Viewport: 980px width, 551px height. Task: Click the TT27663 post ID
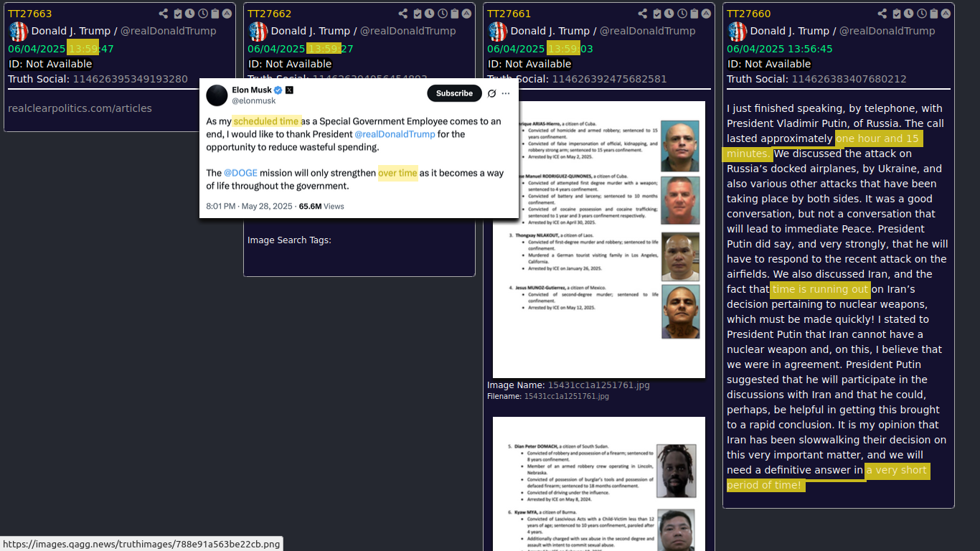(30, 14)
